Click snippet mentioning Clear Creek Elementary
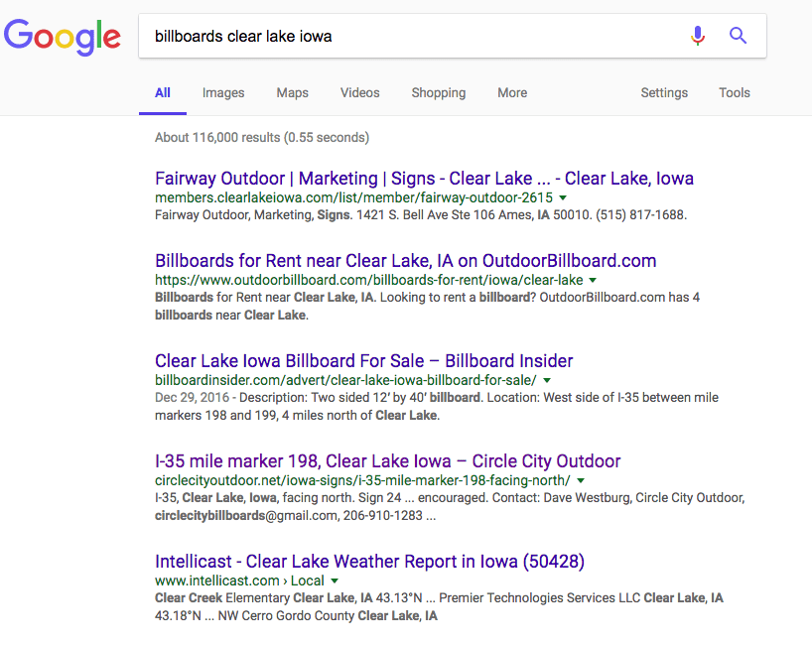Viewport: 812px width, 646px height. tap(439, 606)
